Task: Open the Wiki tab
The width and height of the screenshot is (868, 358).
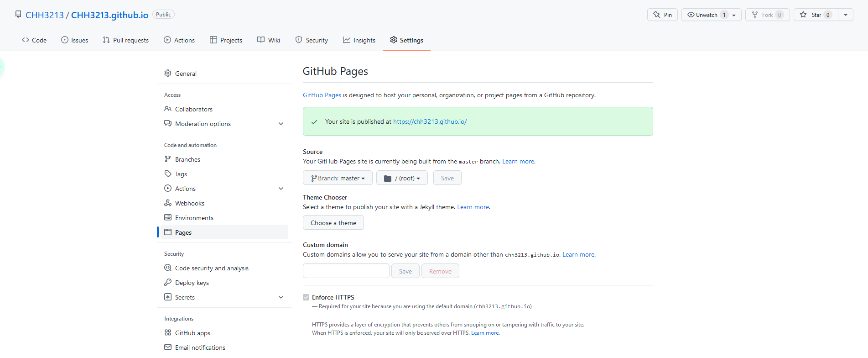Action: [269, 40]
